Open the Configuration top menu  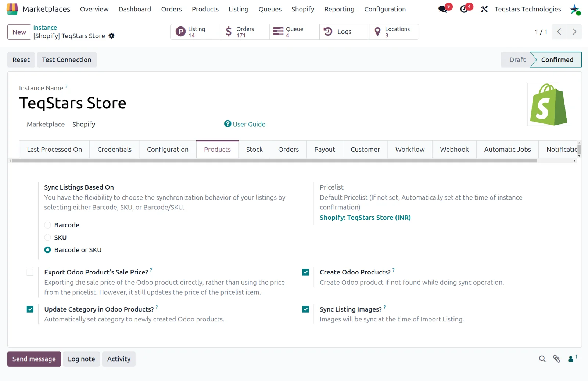[x=385, y=9]
